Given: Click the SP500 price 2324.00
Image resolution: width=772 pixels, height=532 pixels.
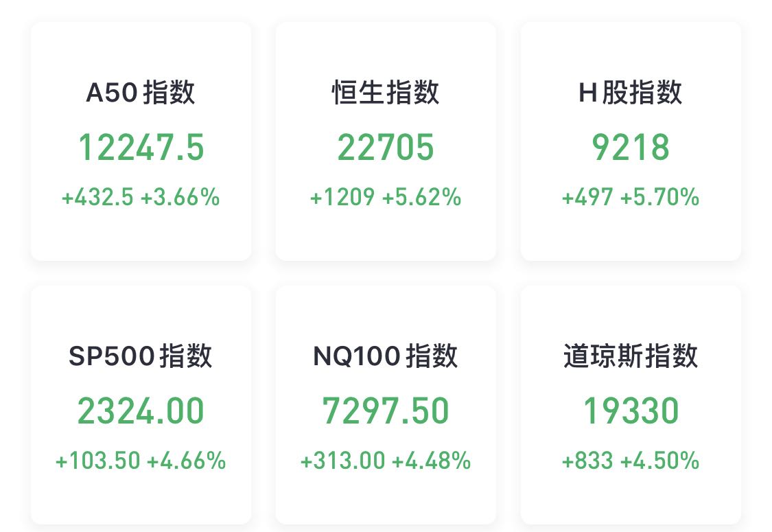Looking at the screenshot, I should [x=141, y=410].
